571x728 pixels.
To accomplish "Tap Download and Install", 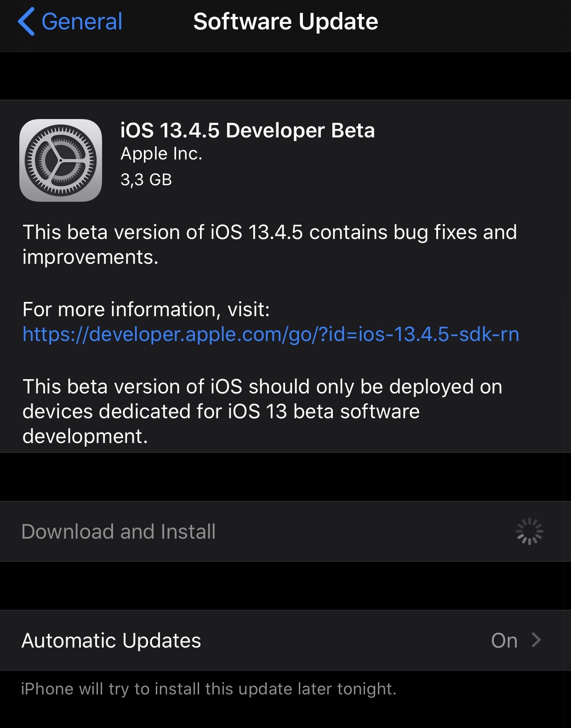I will (119, 532).
